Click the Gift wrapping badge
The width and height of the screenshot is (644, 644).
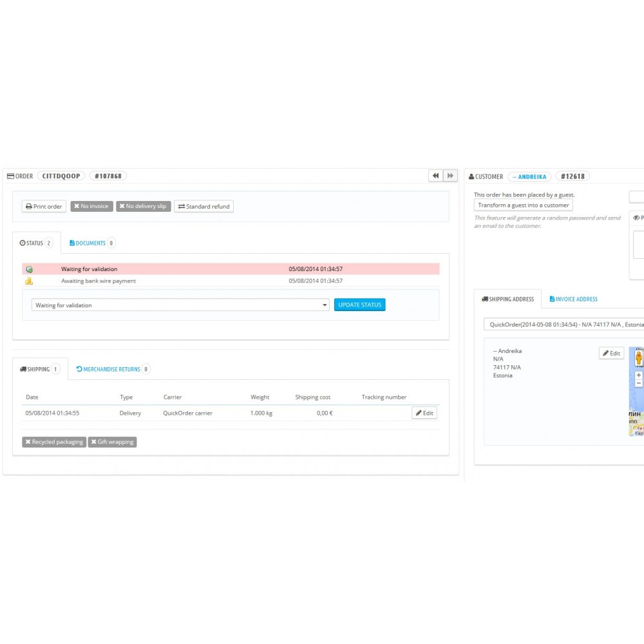coord(112,442)
